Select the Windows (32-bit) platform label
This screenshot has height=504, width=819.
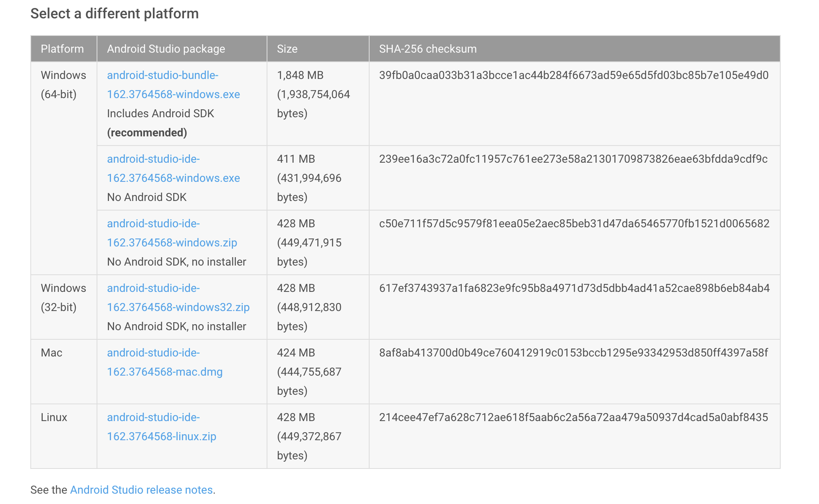(63, 297)
